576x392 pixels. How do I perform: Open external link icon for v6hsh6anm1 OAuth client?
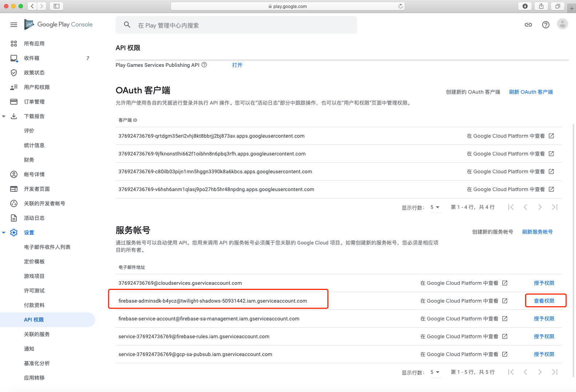(551, 189)
